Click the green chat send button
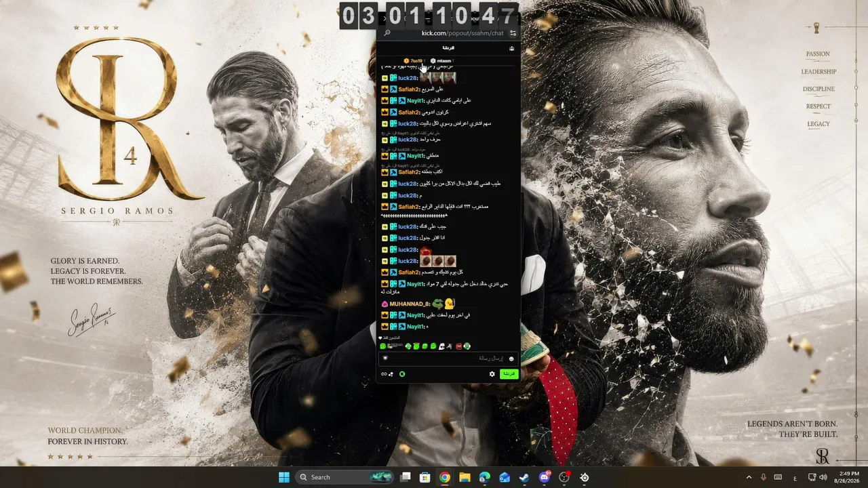This screenshot has width=868, height=488. [x=509, y=374]
